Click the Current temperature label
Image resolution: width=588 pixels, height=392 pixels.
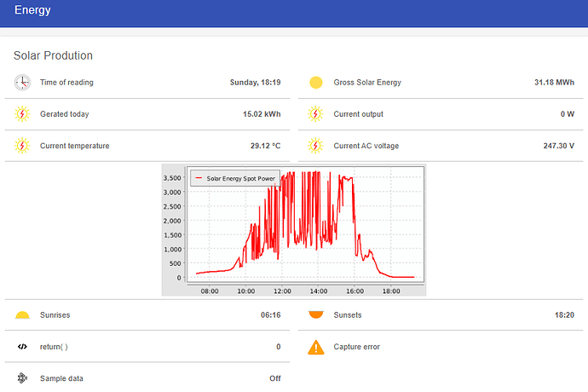(x=75, y=146)
